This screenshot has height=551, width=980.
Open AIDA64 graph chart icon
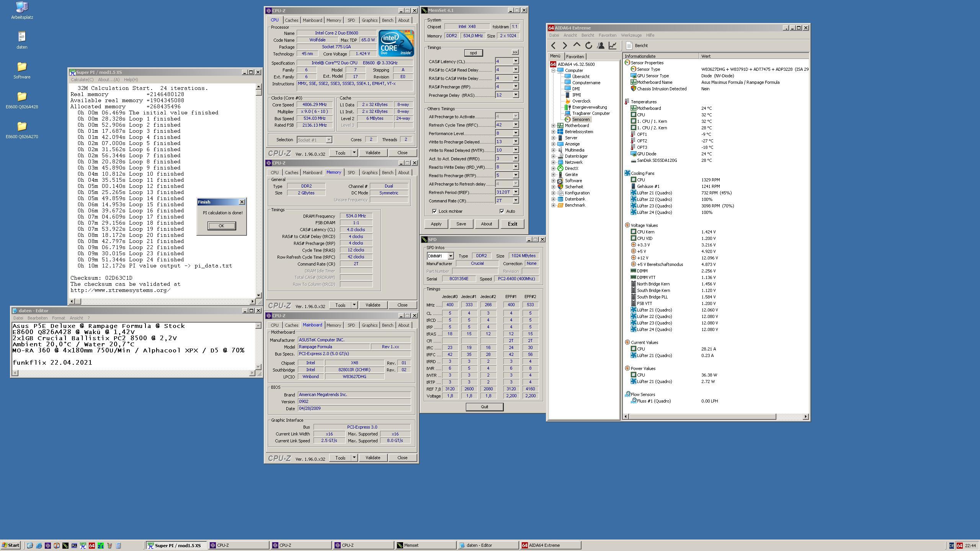click(612, 46)
